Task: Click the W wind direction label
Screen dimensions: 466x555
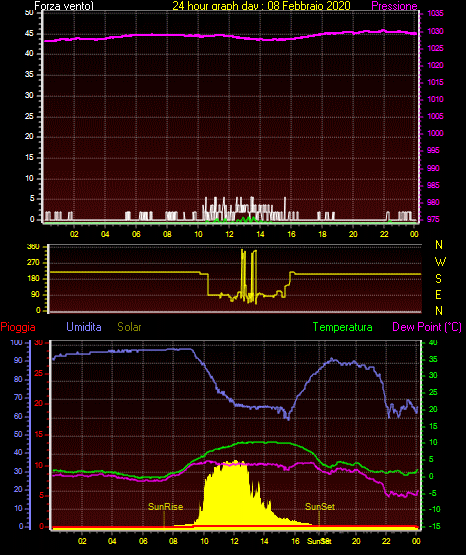Action: pyautogui.click(x=440, y=262)
